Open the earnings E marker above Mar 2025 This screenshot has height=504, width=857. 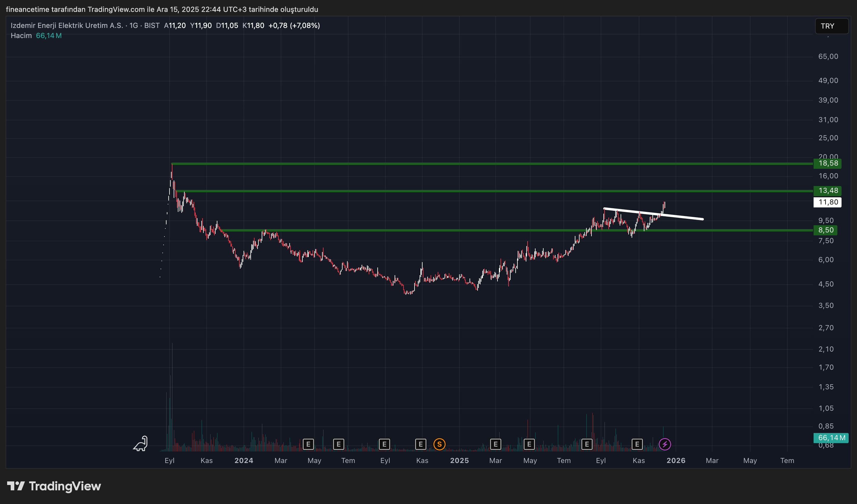[x=495, y=444]
